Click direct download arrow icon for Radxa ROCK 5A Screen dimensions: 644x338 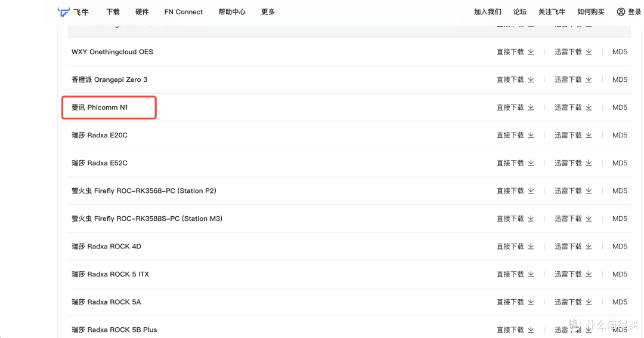point(531,302)
